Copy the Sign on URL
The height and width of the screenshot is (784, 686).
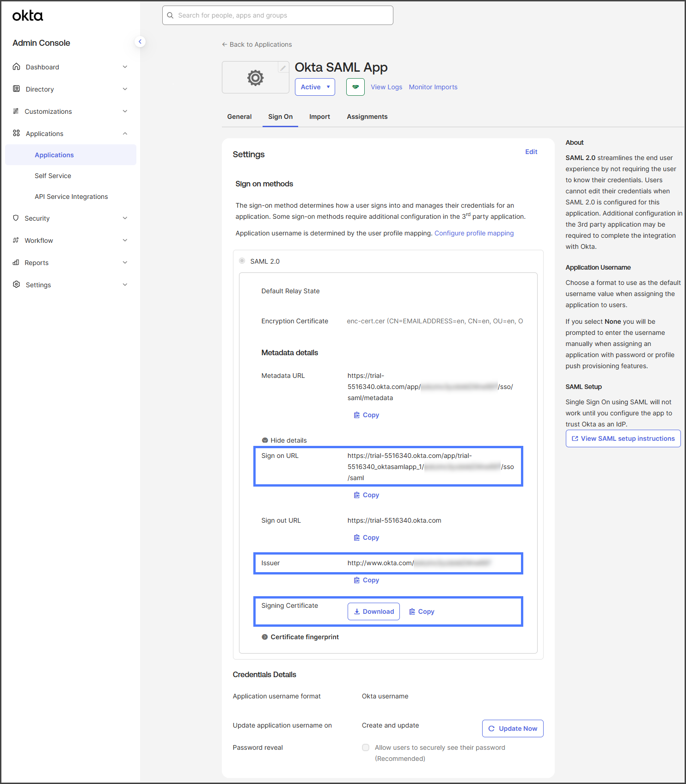tap(366, 495)
